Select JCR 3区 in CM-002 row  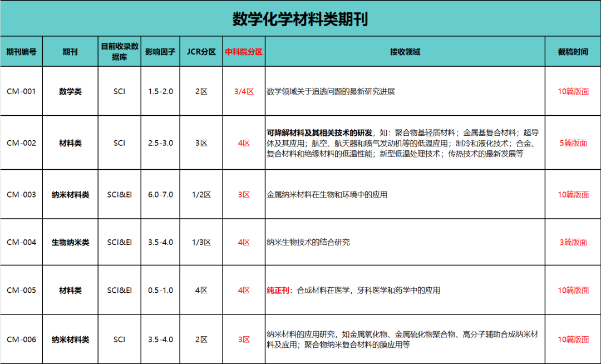(x=201, y=143)
